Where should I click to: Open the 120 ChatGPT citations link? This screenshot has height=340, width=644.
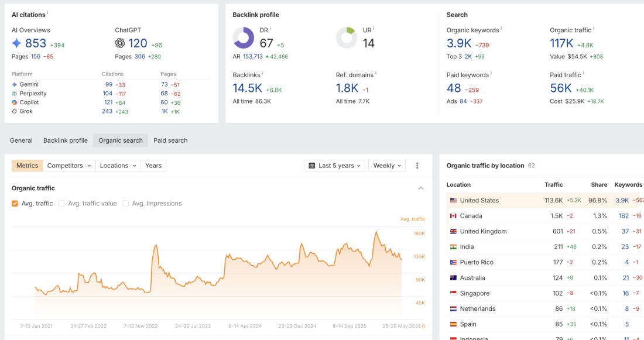[x=138, y=43]
